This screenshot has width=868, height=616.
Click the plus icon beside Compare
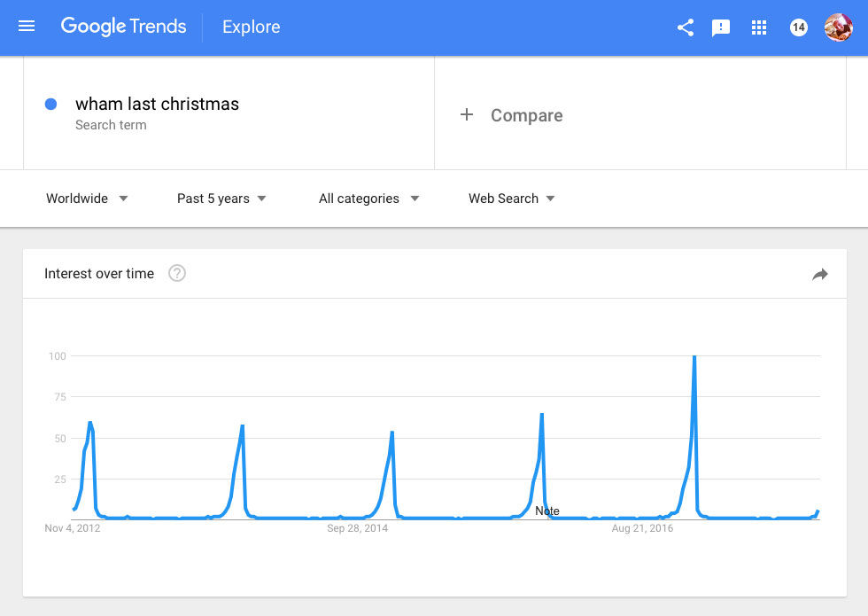coord(467,115)
